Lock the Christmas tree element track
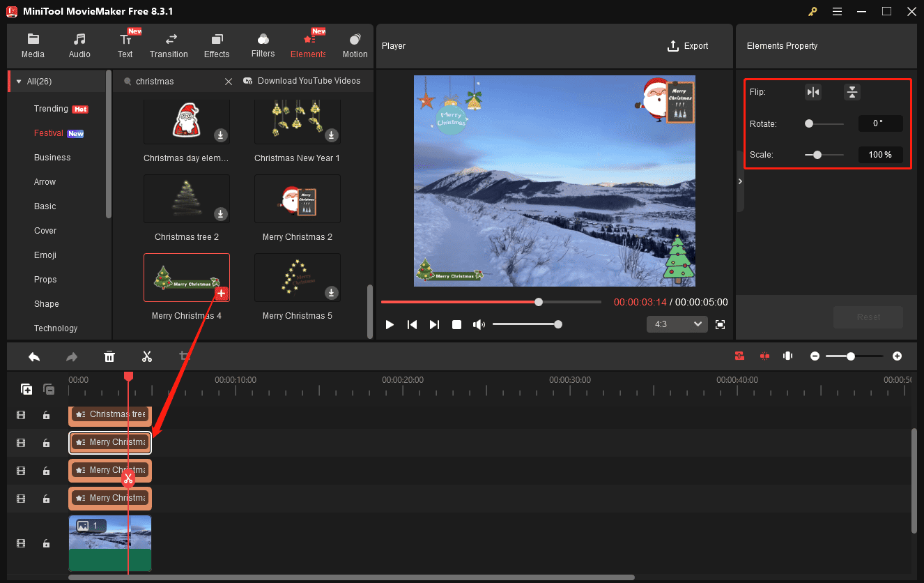The height and width of the screenshot is (583, 924). click(x=46, y=414)
